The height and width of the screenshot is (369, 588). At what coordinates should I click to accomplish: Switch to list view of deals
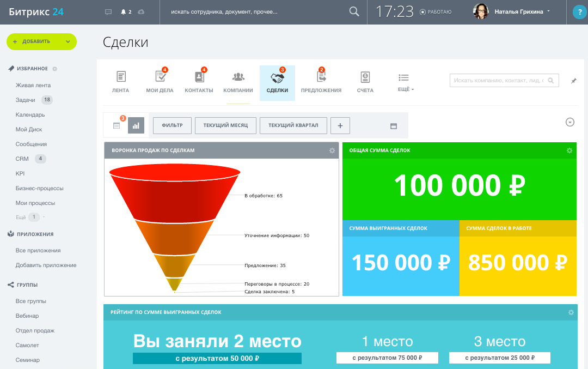tap(117, 125)
